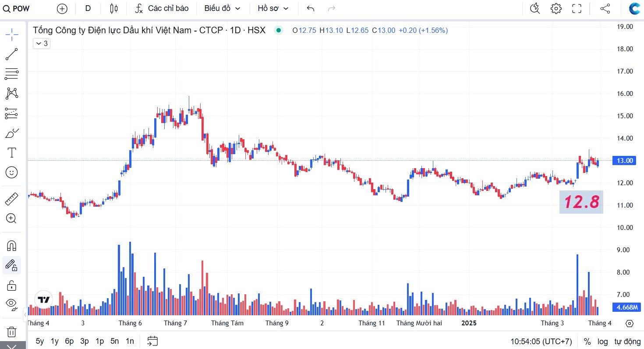Open the forecasting and measurement tools

pos(12,113)
